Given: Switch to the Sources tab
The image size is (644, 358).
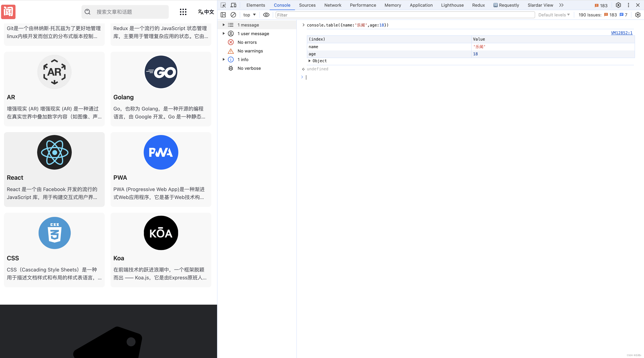Looking at the screenshot, I should [307, 5].
